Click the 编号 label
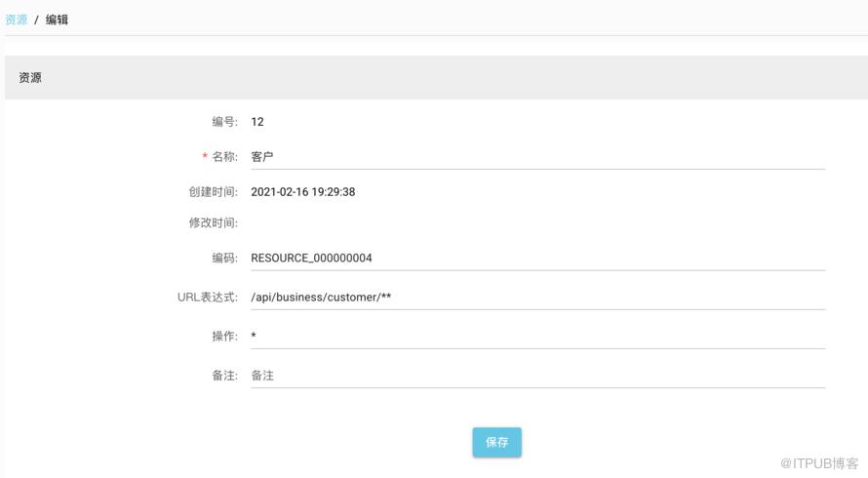This screenshot has width=868, height=478. 224,122
